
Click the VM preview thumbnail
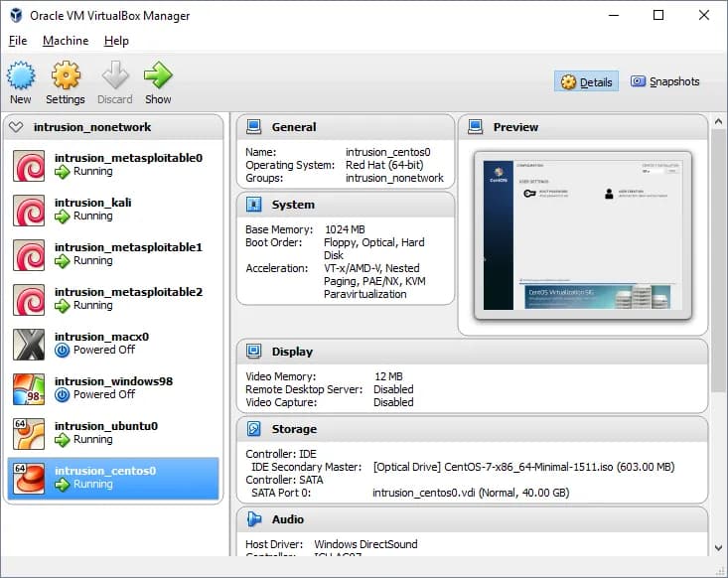tap(583, 234)
